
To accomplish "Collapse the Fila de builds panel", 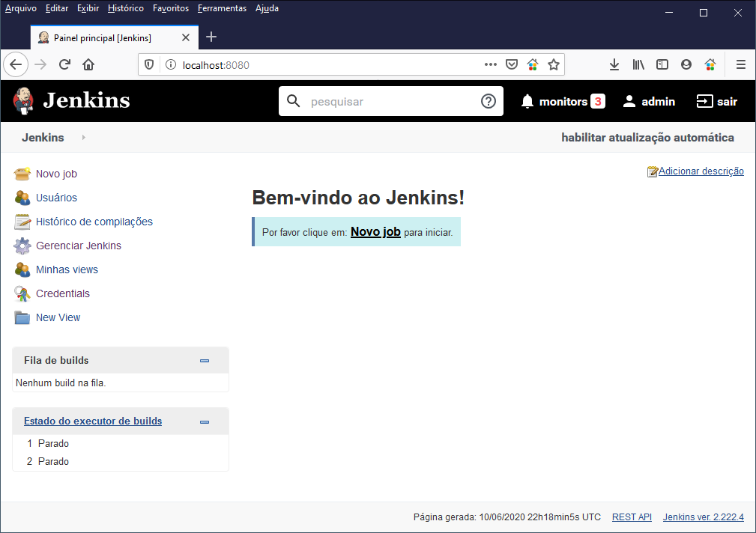I will (204, 360).
